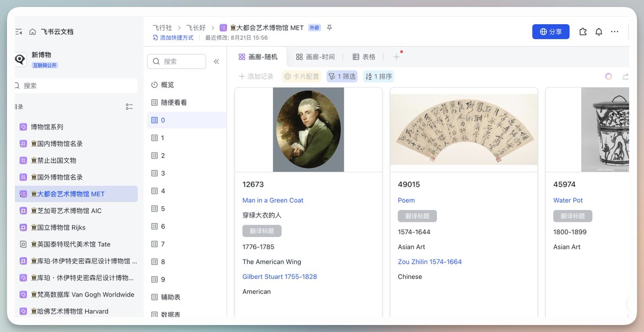
Task: Open the more options ellipsis menu
Action: 615,32
